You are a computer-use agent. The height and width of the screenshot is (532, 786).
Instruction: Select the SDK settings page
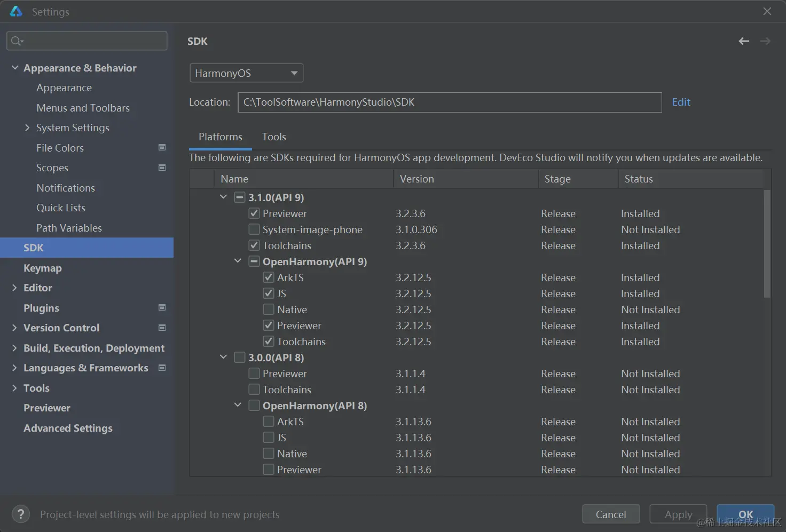87,248
